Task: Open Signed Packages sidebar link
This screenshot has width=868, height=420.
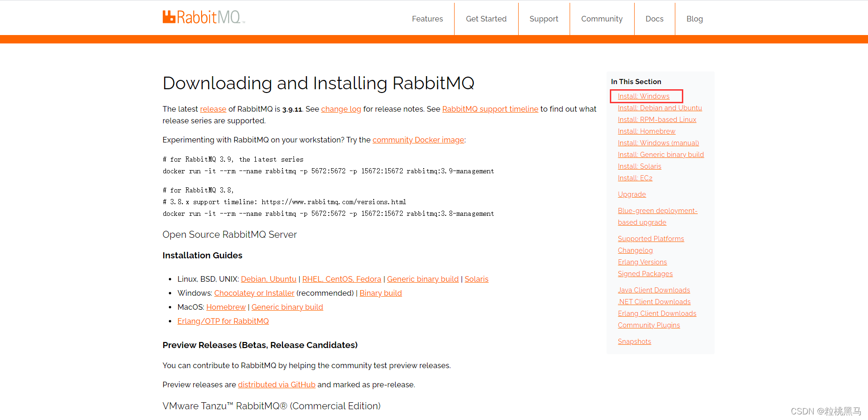Action: (645, 274)
